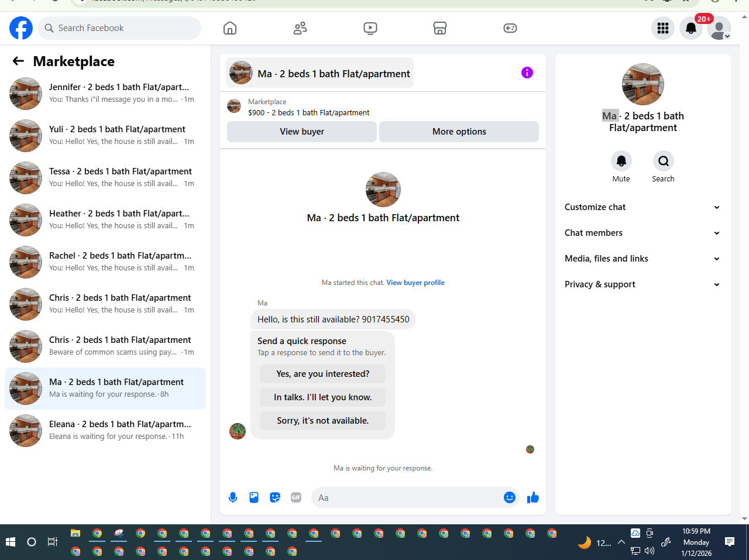Open the purple conversation information icon
This screenshot has width=749, height=560.
coord(527,73)
